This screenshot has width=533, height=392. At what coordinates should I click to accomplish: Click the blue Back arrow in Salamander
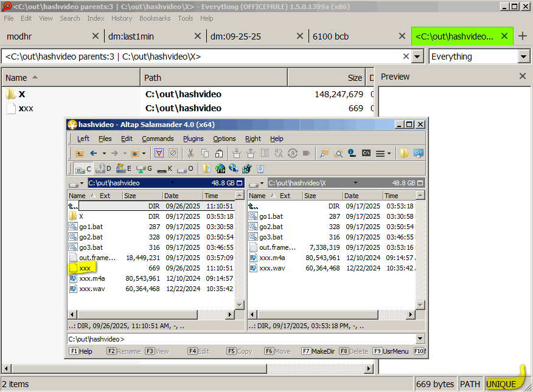[94, 153]
